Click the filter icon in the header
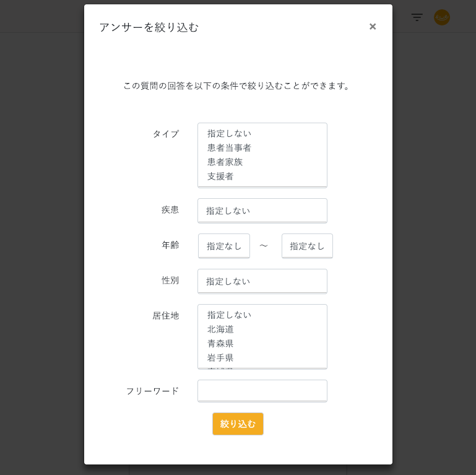Image resolution: width=476 pixels, height=475 pixels. [417, 17]
